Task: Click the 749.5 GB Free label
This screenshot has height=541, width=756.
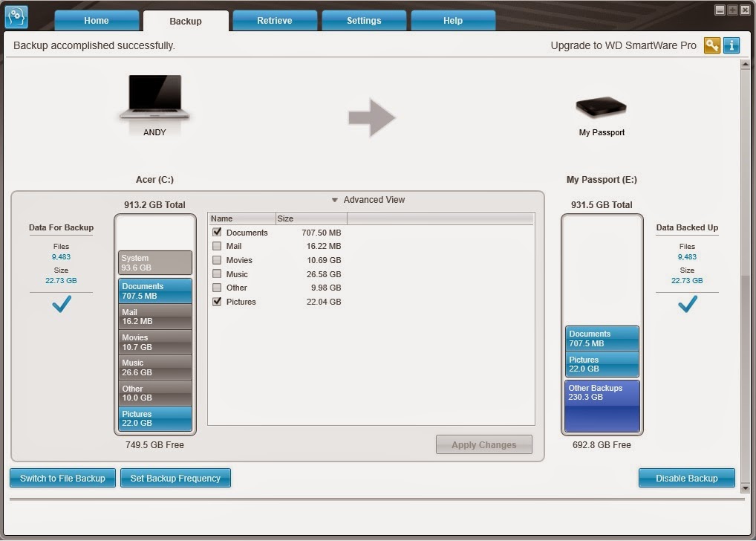Action: [154, 445]
